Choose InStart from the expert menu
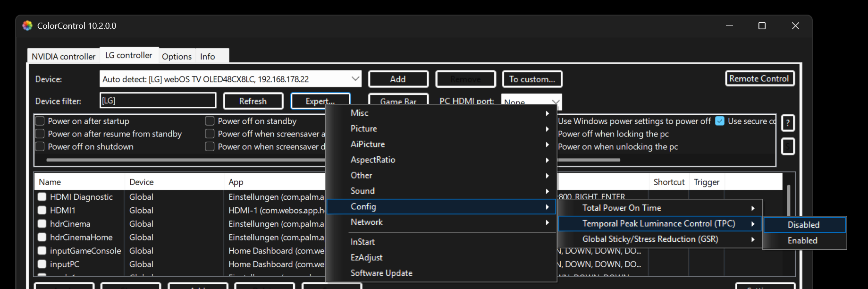Image resolution: width=868 pixels, height=289 pixels. point(441,242)
